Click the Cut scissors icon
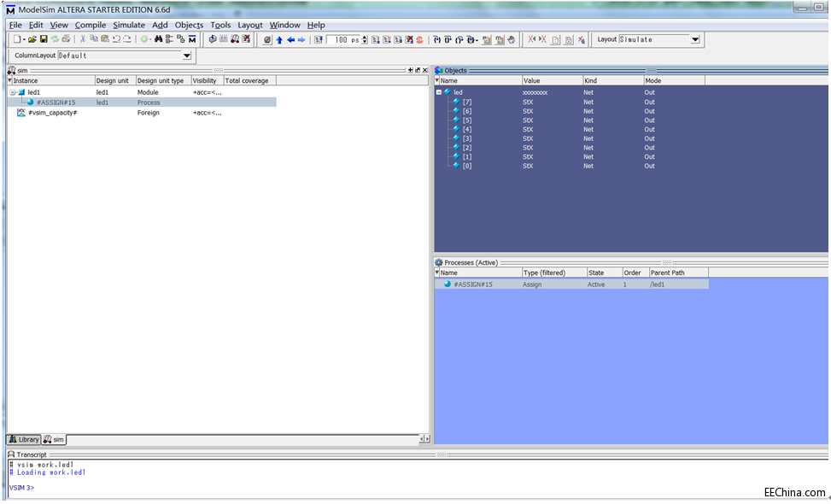The height and width of the screenshot is (504, 831). click(83, 39)
